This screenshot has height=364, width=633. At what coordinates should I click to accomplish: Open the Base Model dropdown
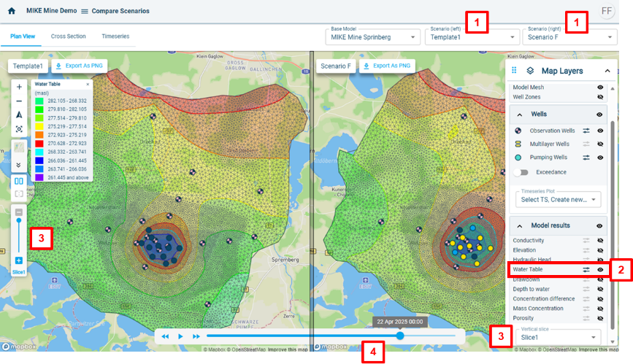coord(372,36)
